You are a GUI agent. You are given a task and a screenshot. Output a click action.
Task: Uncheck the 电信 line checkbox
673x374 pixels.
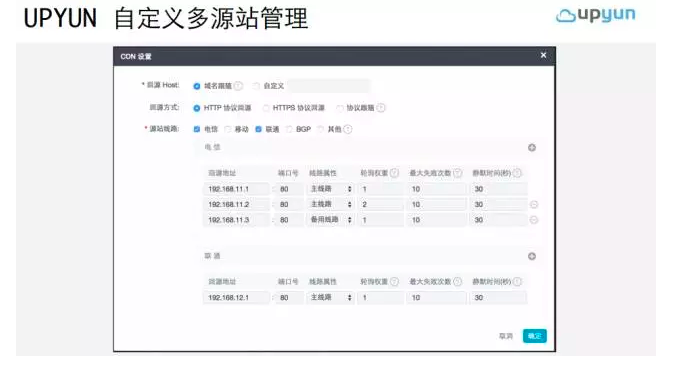[197, 129]
